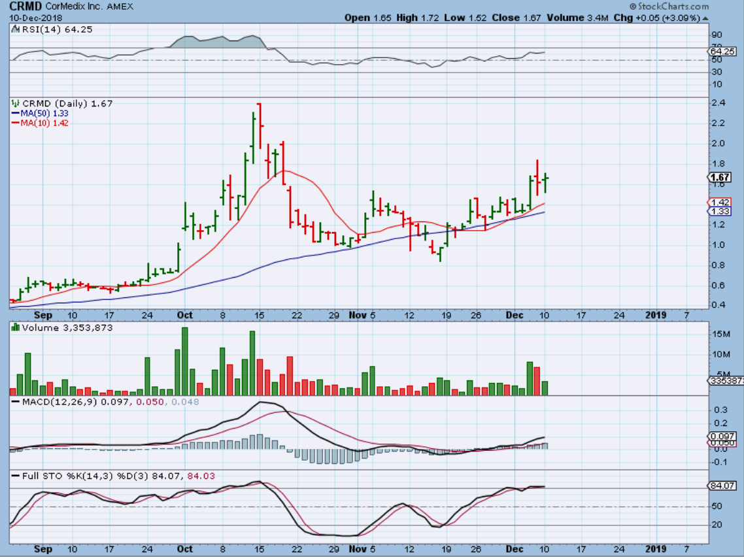Click the tallest green volume bar at October start
The width and height of the screenshot is (744, 560).
point(185,361)
